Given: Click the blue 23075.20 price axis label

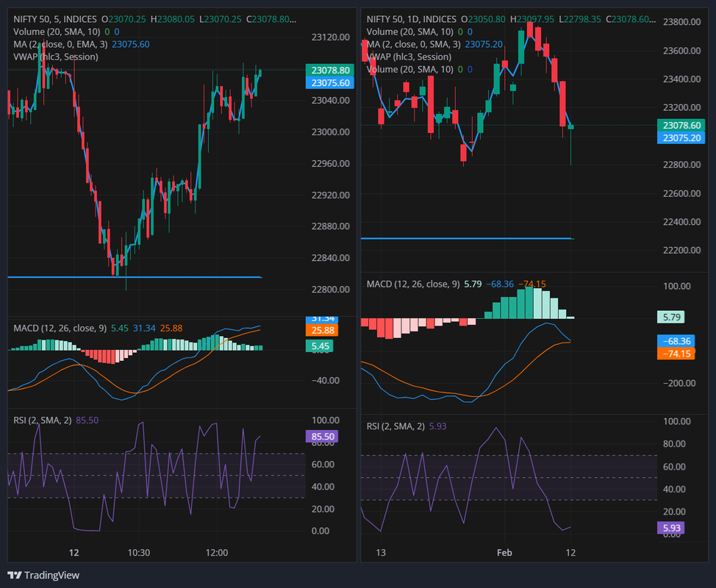Looking at the screenshot, I should [x=681, y=138].
